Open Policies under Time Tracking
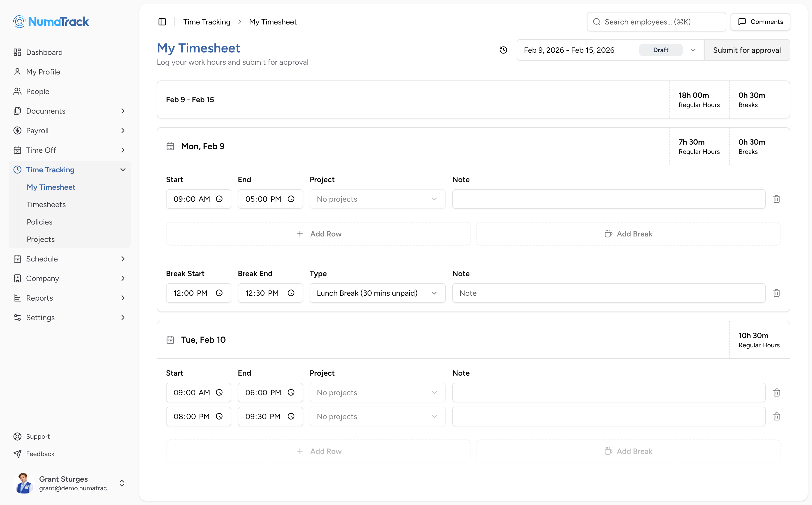The height and width of the screenshot is (505, 812). tap(39, 222)
